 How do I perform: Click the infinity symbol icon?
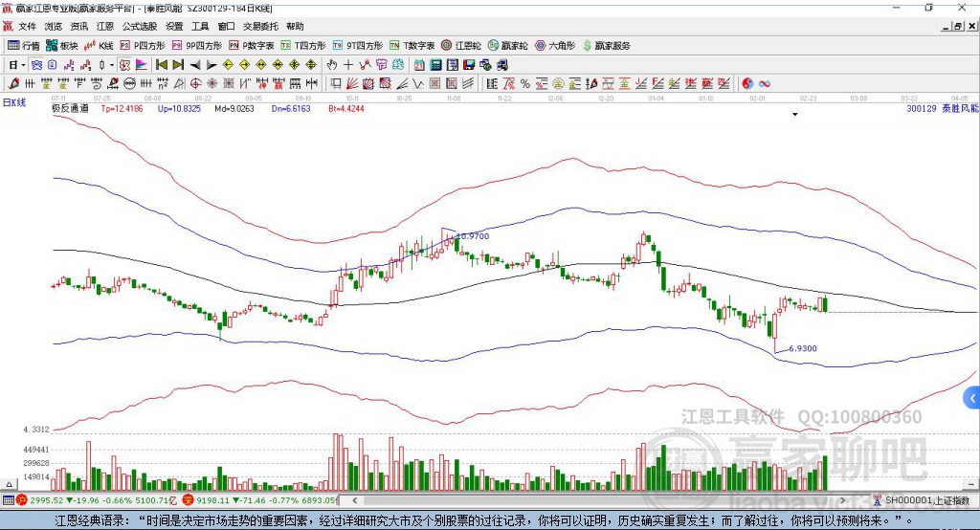(x=765, y=84)
